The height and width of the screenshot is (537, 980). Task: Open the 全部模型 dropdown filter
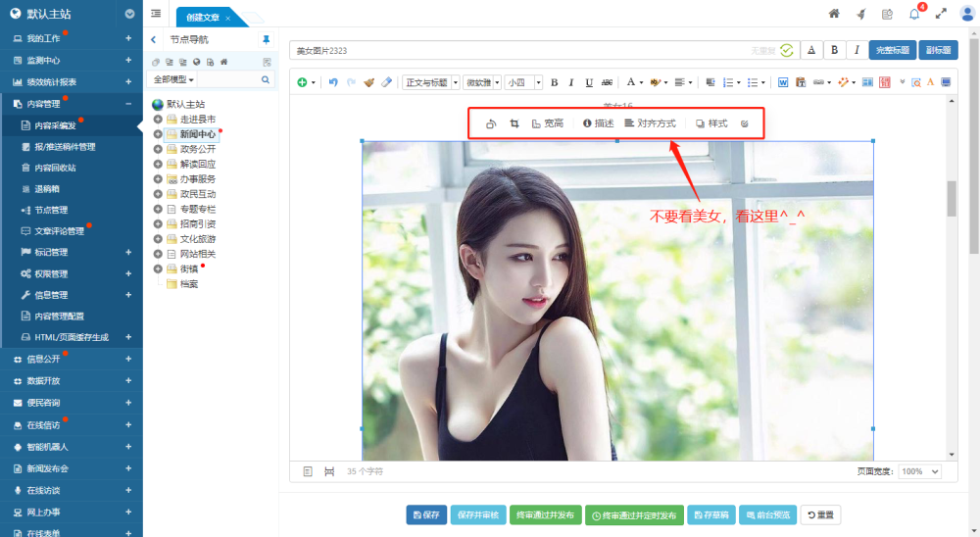(x=172, y=79)
